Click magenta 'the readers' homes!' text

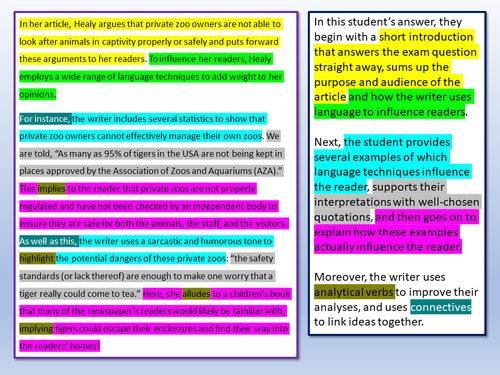click(x=60, y=346)
